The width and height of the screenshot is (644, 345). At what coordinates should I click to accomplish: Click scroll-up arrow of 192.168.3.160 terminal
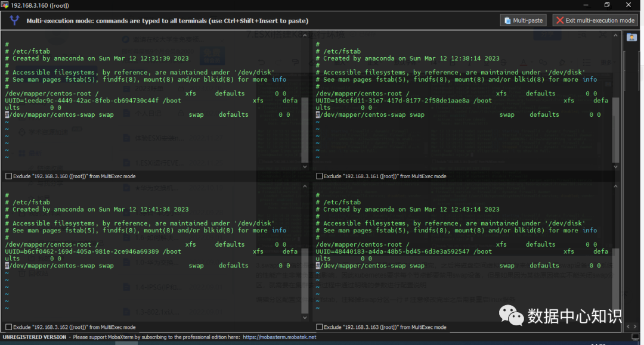click(x=305, y=35)
